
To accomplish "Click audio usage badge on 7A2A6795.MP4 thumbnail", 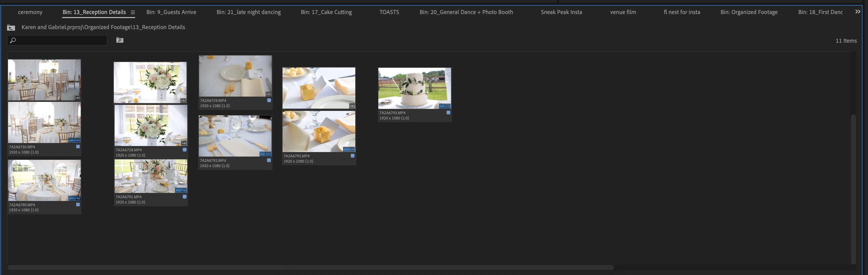I will click(x=352, y=149).
